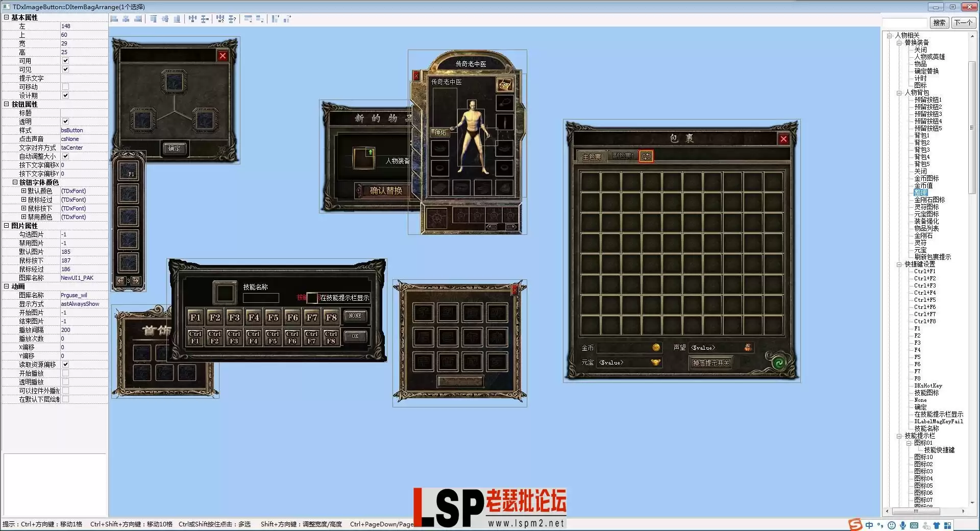Toggle the 可见 checkbox
Screen dimensions: 980x531
click(x=65, y=69)
